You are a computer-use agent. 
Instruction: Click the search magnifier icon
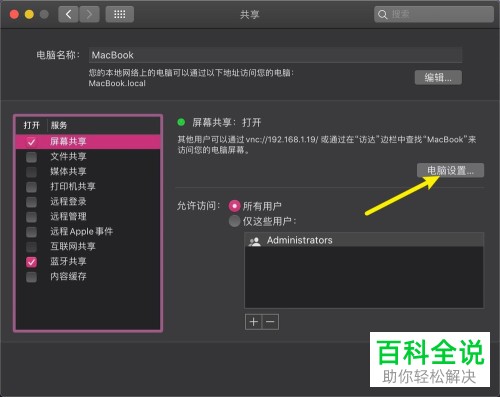pos(382,15)
